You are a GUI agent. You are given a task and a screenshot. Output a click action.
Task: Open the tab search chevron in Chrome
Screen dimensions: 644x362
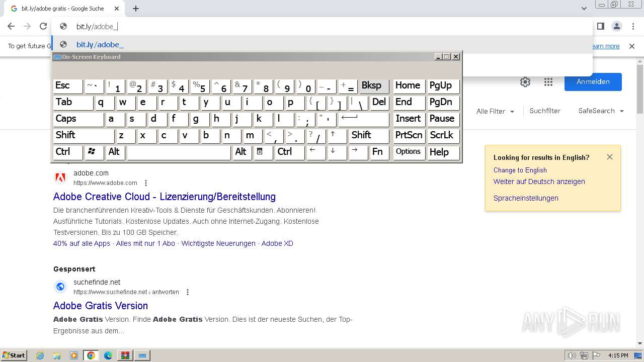pyautogui.click(x=584, y=9)
